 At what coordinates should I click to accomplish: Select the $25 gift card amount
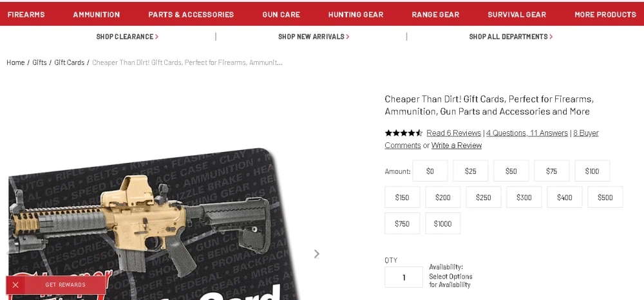470,171
